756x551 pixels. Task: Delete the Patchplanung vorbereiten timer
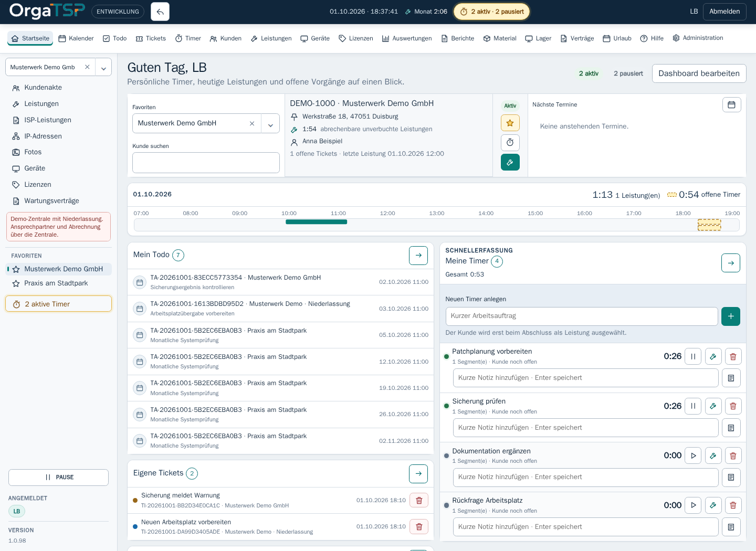tap(733, 356)
